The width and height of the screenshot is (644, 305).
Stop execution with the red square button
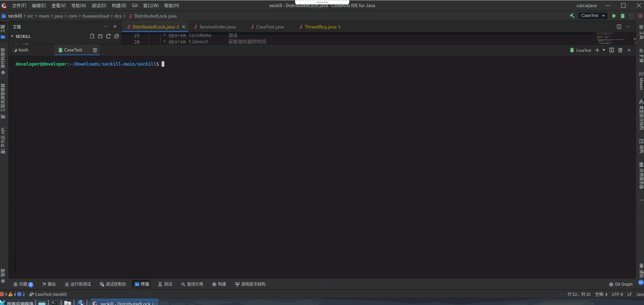click(x=640, y=16)
